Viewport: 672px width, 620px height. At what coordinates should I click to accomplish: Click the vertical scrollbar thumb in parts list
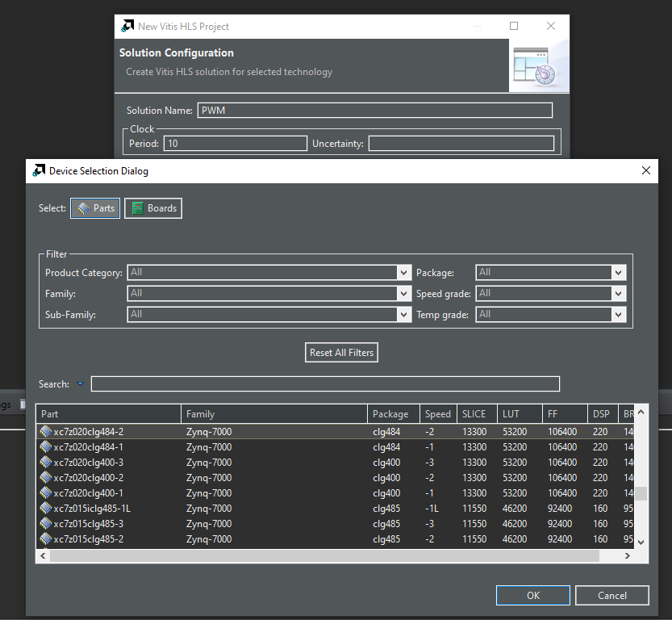641,493
